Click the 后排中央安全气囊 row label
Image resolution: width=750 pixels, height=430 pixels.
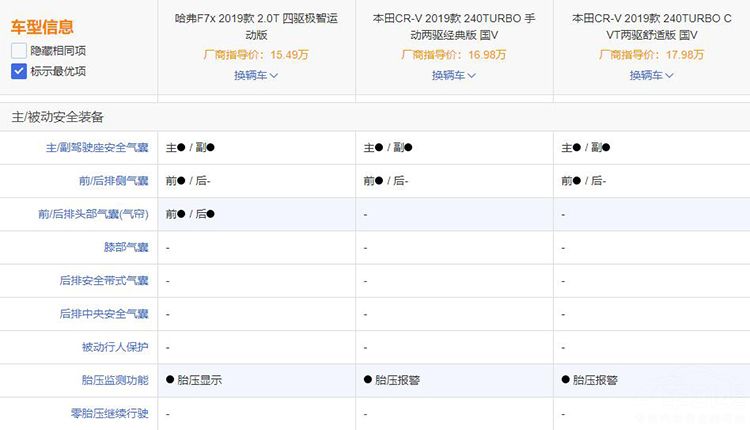pos(104,314)
